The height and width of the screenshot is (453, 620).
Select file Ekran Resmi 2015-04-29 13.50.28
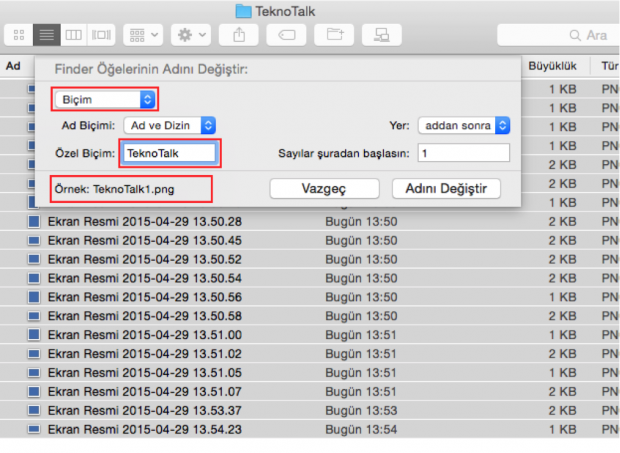[145, 222]
